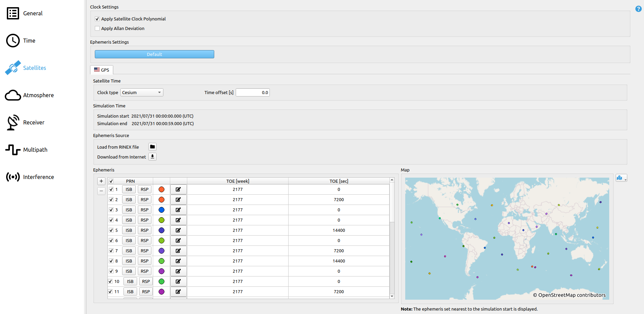Open the help question mark icon
The height and width of the screenshot is (314, 644).
coord(638,9)
